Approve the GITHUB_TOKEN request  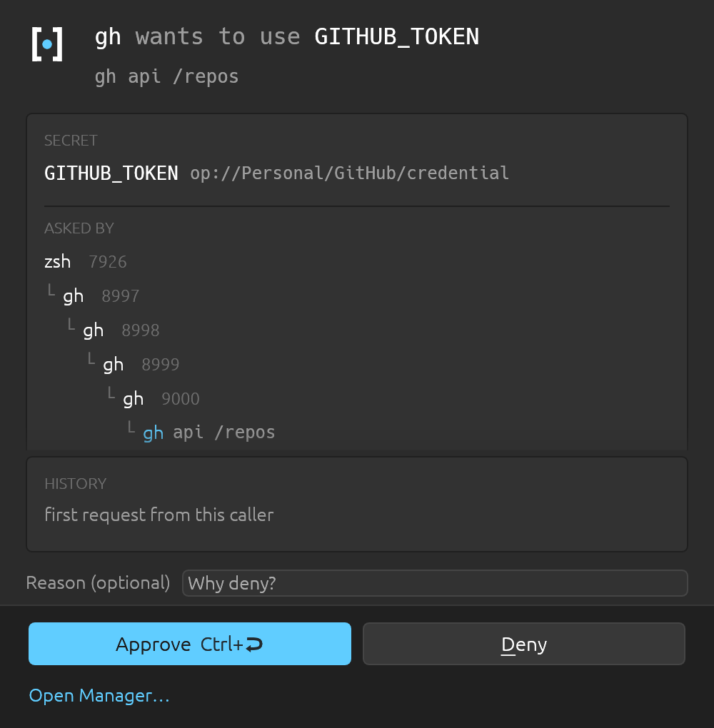[x=189, y=644]
